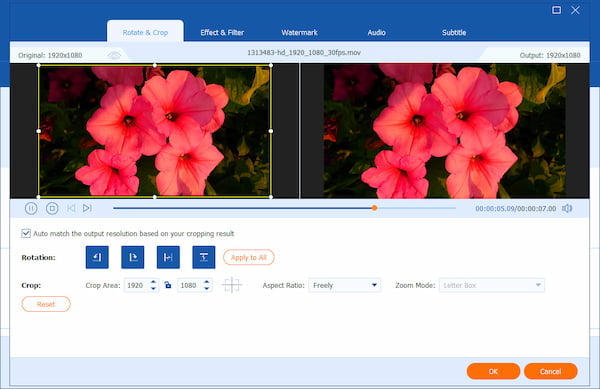600x389 pixels.
Task: Click the output preview thumbnail
Action: (445, 131)
